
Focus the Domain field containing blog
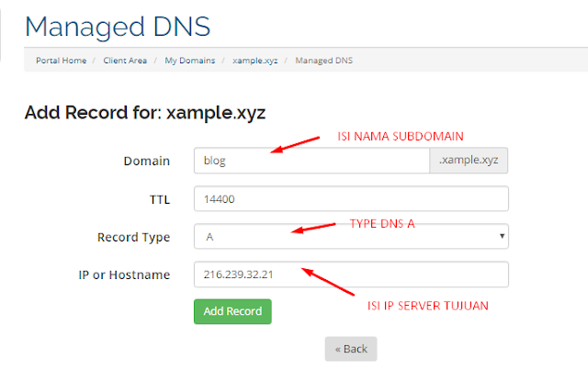311,161
